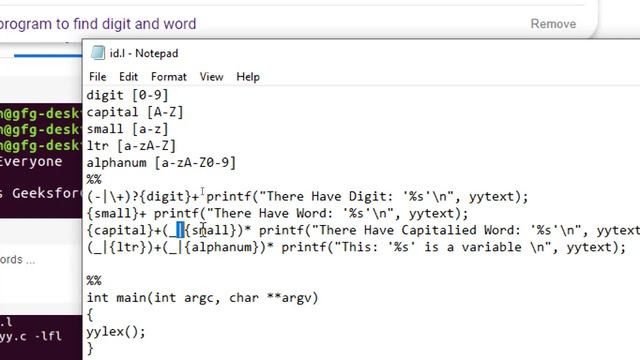Click the 'Everyone' text in terminal

31,162
